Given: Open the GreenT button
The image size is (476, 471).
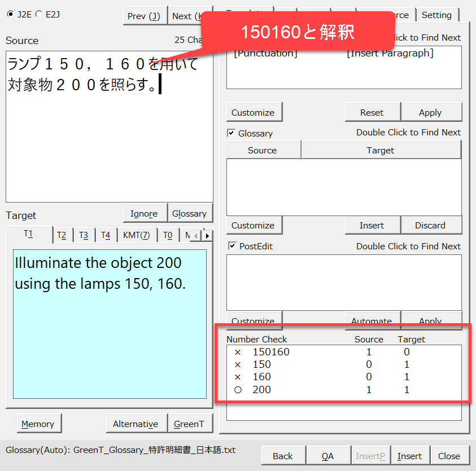Looking at the screenshot, I should [189, 424].
